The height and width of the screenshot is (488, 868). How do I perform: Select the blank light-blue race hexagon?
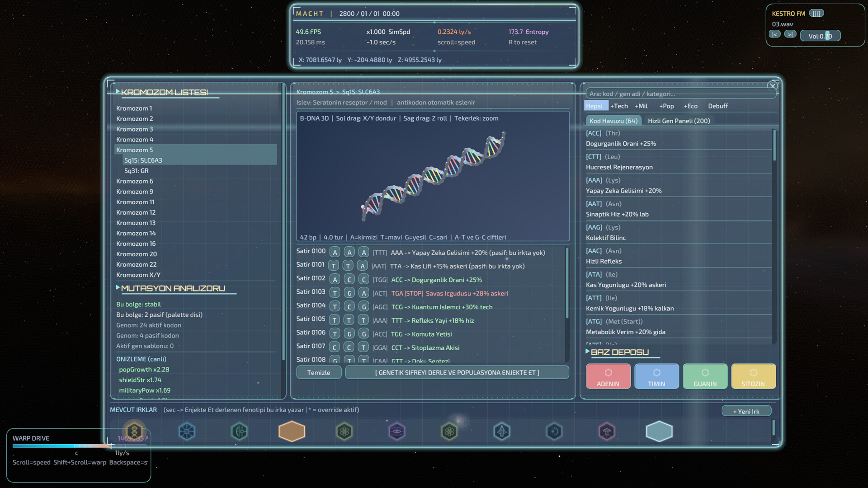659,432
